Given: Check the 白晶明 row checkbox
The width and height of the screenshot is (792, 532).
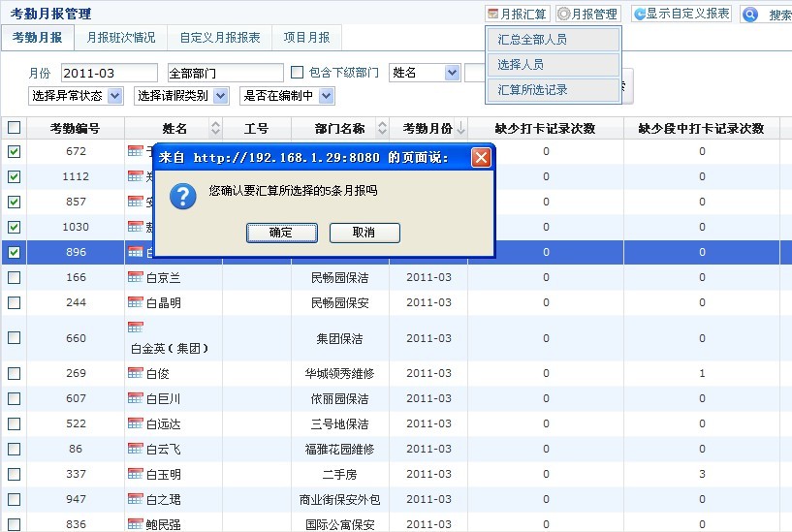Looking at the screenshot, I should coord(15,302).
